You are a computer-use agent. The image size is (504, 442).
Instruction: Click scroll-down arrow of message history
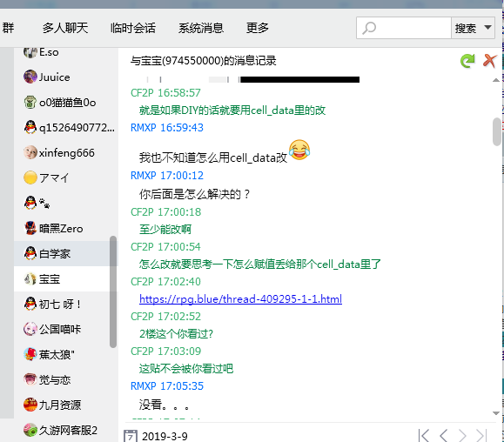pos(496,413)
